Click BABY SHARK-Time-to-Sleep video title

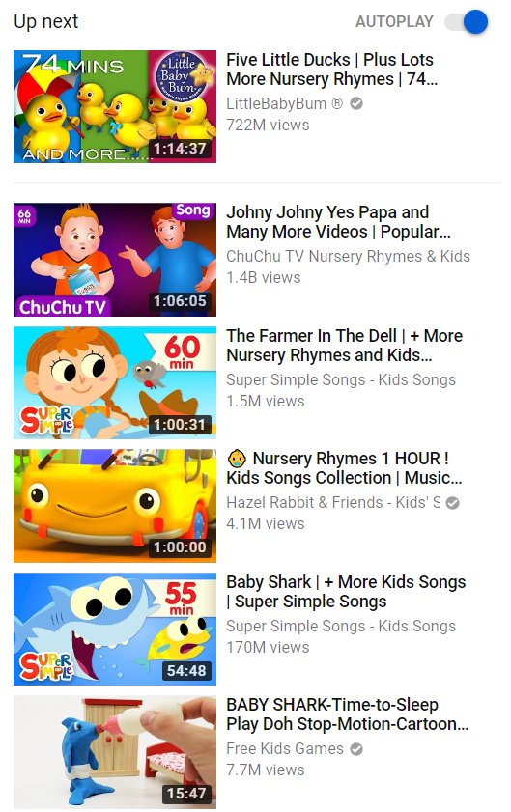pos(347,714)
